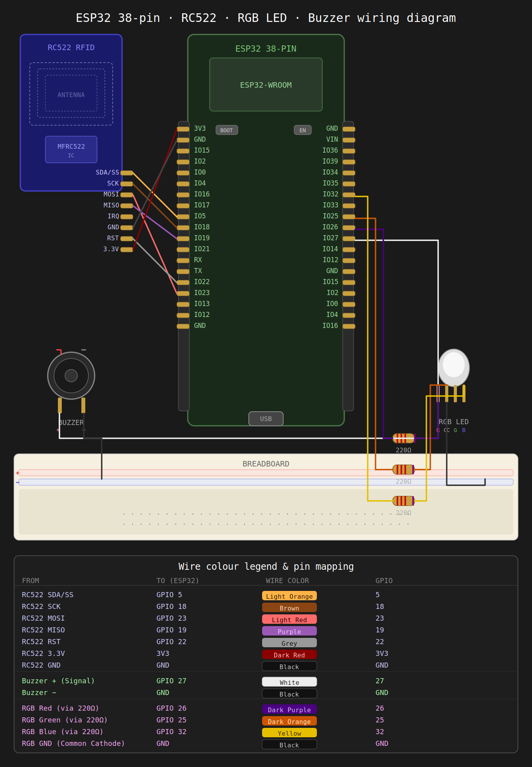
Task: Click the Yellow wire colour swatch
Action: click(x=289, y=733)
